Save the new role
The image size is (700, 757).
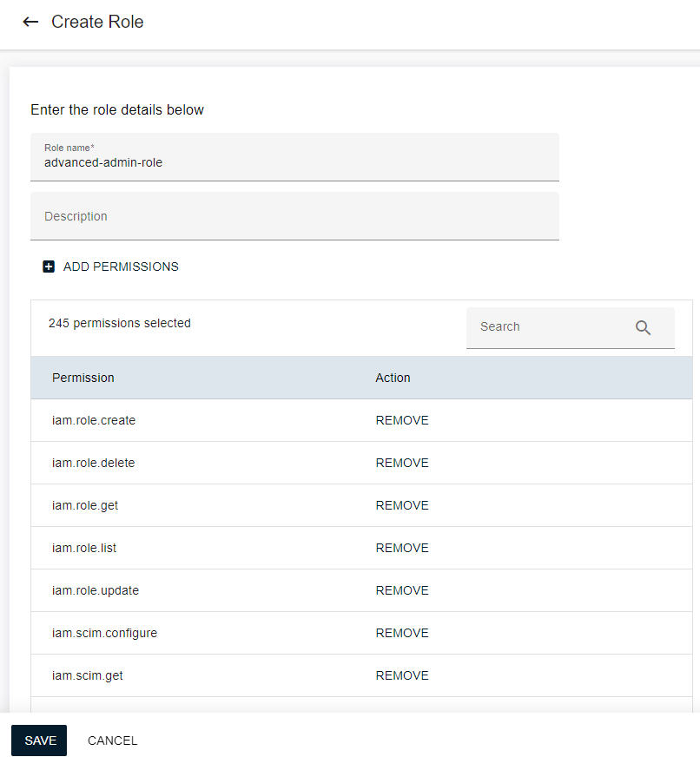pyautogui.click(x=39, y=741)
